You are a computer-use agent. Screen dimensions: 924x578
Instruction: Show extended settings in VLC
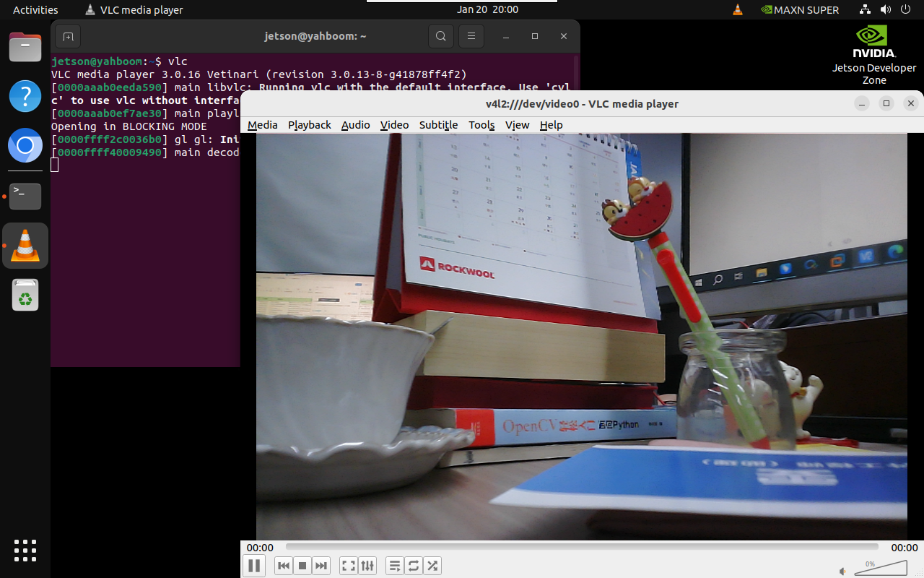(x=367, y=566)
